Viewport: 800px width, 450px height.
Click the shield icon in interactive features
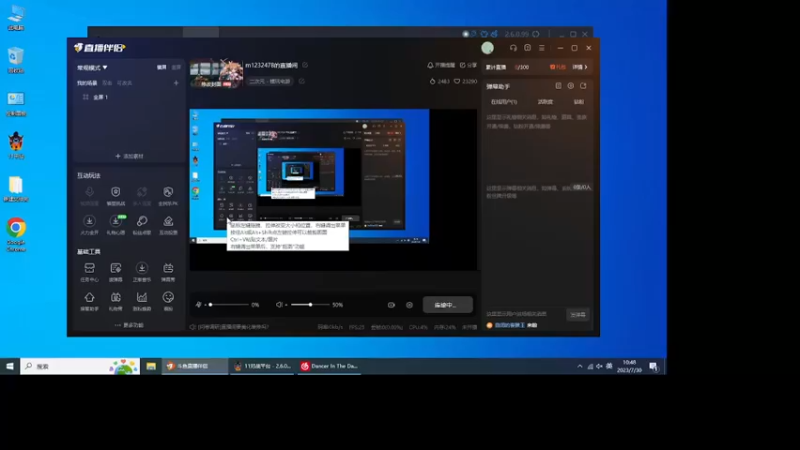pos(116,192)
